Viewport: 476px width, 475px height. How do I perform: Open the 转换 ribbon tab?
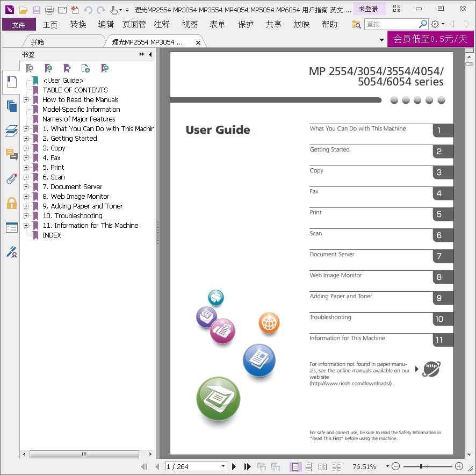tap(78, 24)
